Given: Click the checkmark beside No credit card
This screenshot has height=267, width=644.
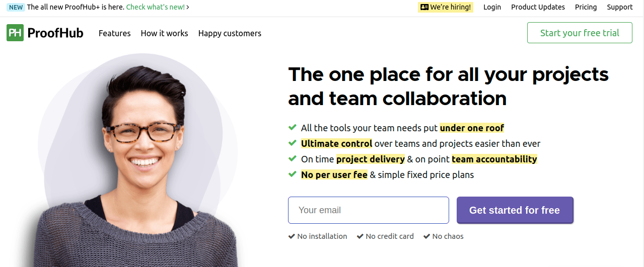Looking at the screenshot, I should [x=360, y=236].
